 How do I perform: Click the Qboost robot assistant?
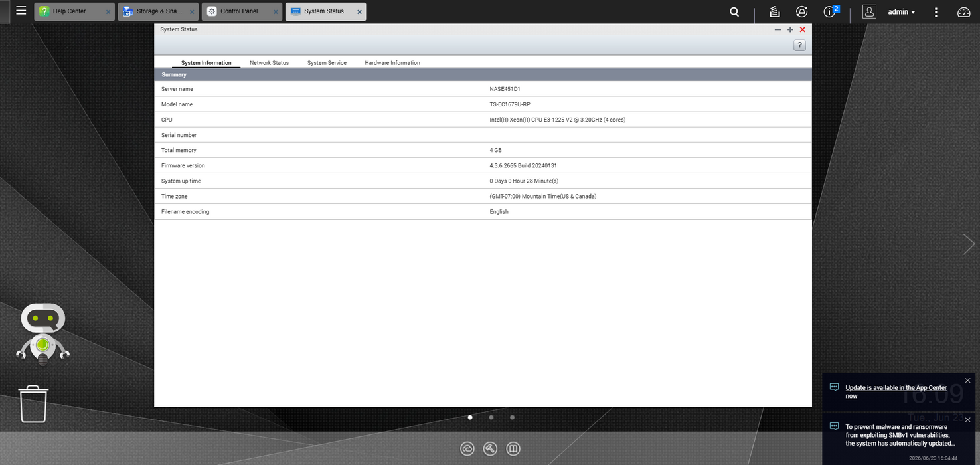point(43,334)
